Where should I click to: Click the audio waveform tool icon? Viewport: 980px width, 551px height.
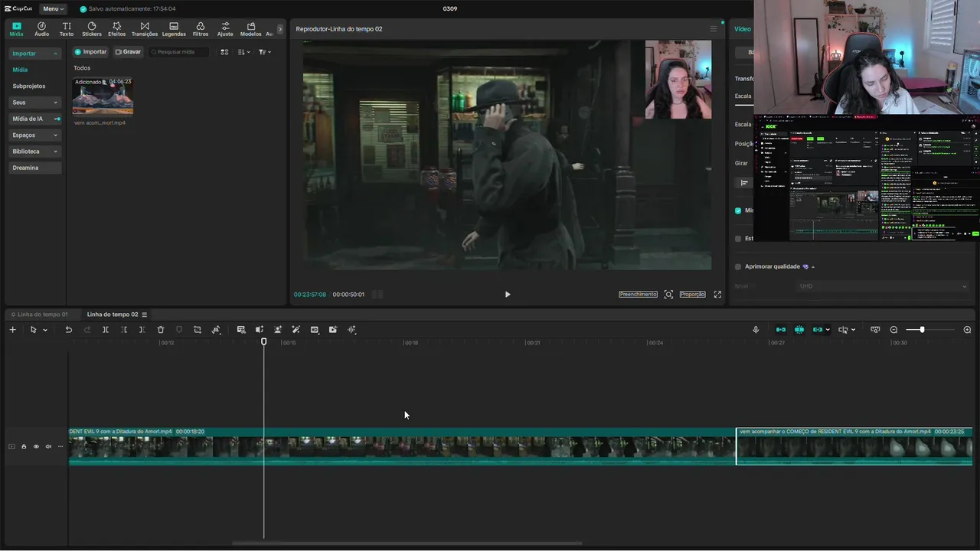coord(351,330)
